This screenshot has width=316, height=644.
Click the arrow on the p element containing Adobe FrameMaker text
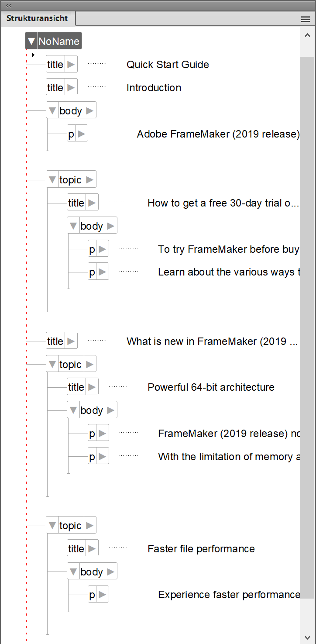82,133
